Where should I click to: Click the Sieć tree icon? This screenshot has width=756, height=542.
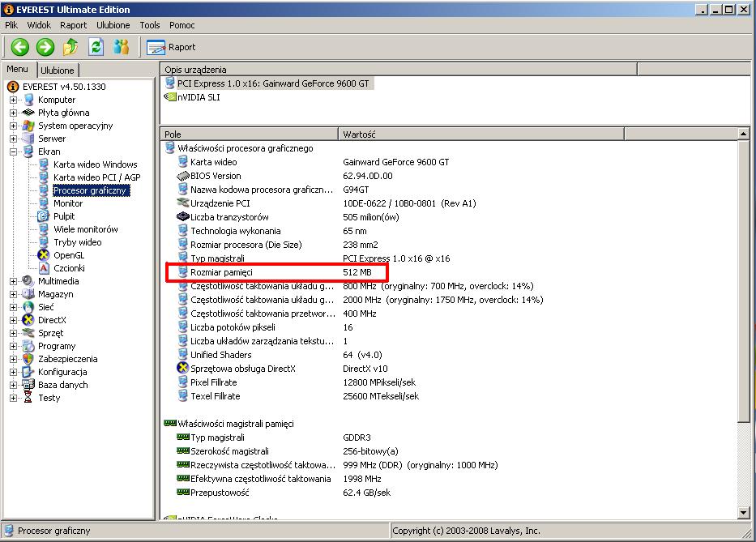point(28,307)
